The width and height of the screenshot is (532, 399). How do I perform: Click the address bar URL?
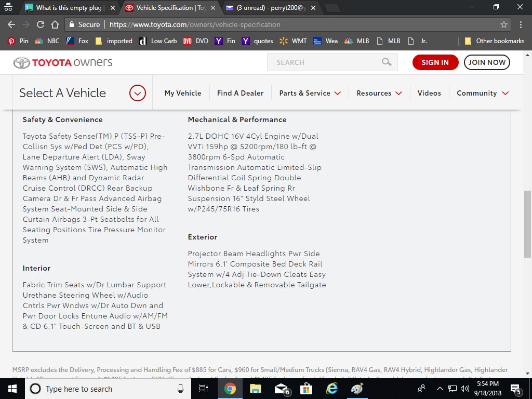tap(195, 24)
